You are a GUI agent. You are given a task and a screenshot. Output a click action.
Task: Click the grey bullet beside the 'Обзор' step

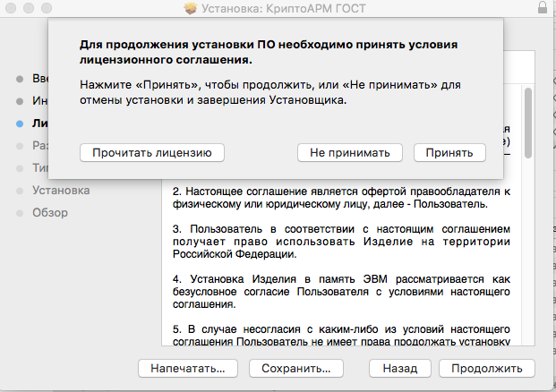pyautogui.click(x=20, y=213)
